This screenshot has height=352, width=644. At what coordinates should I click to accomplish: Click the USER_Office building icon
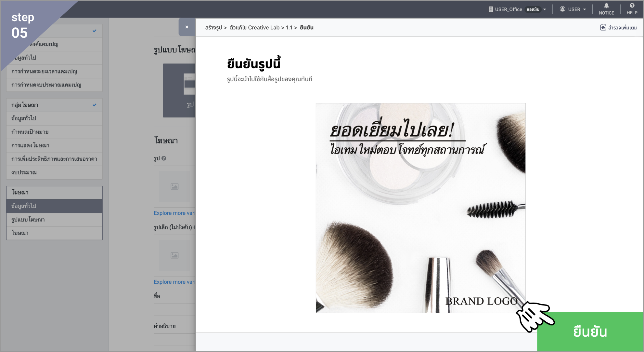[491, 9]
